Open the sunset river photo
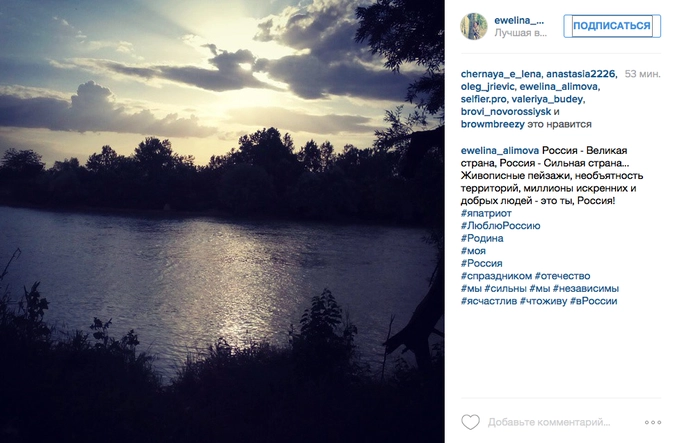 (x=222, y=221)
